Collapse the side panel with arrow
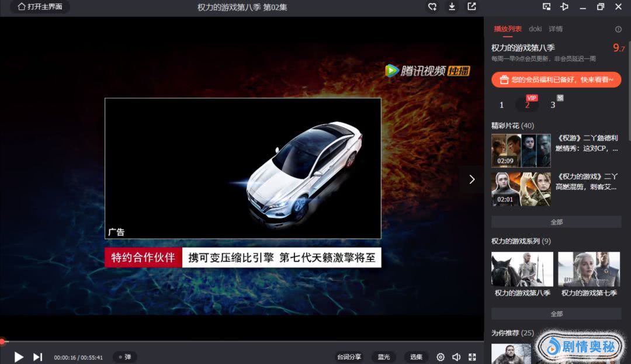Viewport: 631px width, 364px height. pos(472,179)
